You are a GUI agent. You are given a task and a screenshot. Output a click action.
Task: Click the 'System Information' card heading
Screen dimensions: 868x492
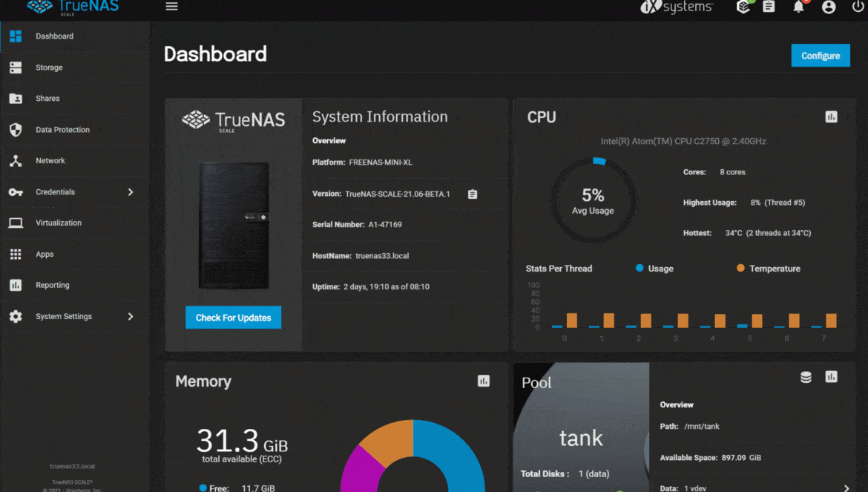click(380, 117)
